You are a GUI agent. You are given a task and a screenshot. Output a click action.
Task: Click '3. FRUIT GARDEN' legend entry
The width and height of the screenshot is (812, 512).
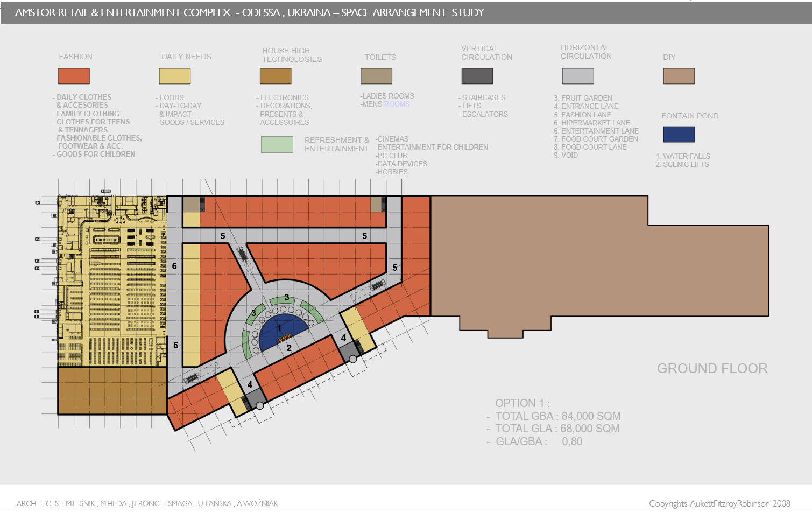click(583, 98)
